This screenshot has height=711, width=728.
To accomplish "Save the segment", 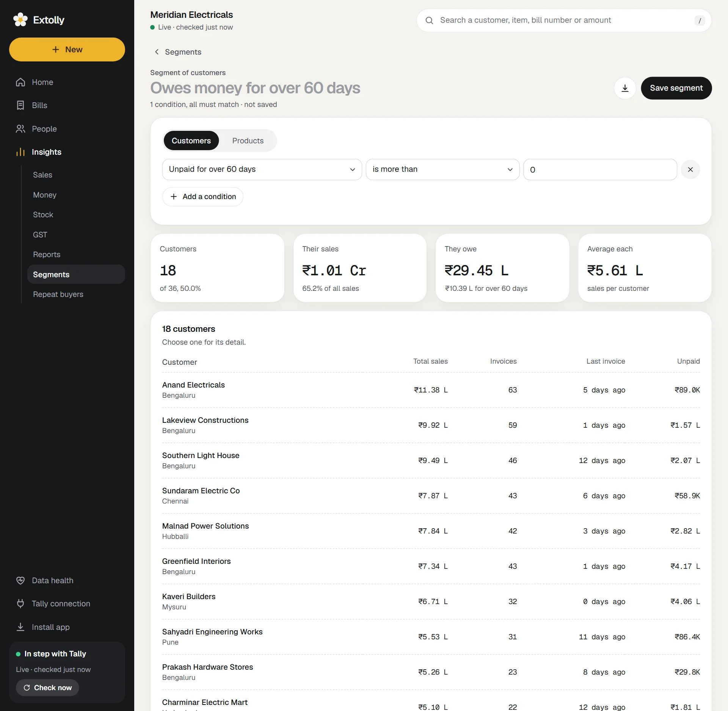I will click(676, 88).
